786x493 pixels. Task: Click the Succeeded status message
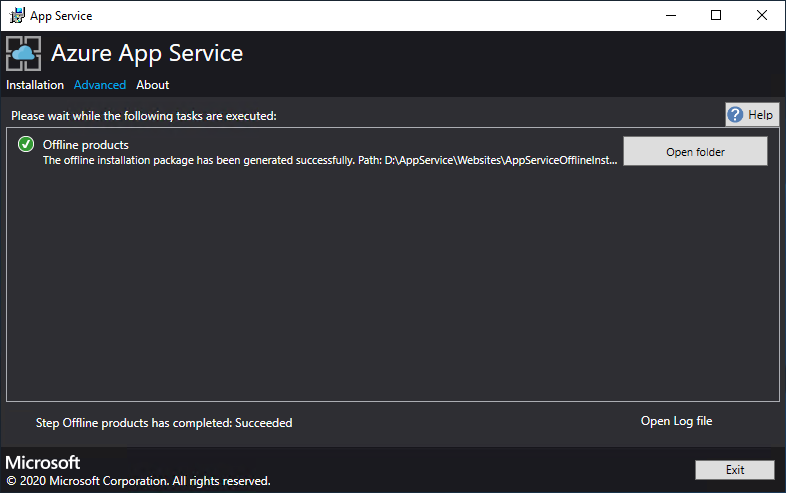pos(164,423)
